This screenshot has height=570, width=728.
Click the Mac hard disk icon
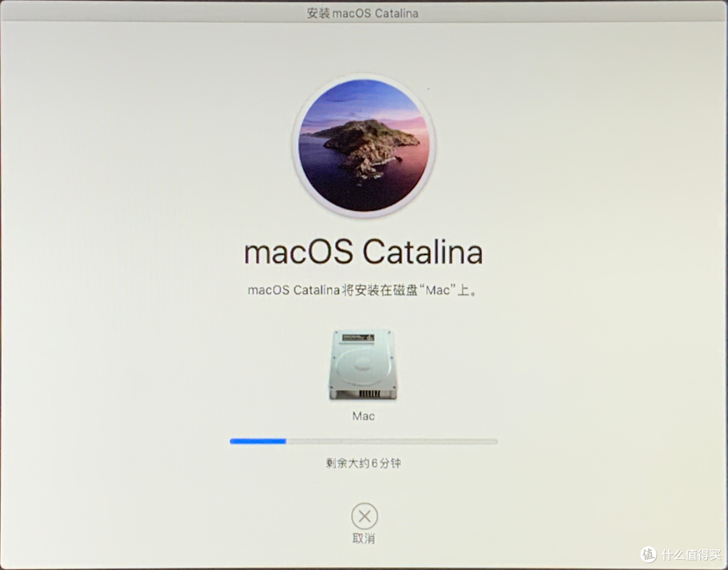coord(363,365)
